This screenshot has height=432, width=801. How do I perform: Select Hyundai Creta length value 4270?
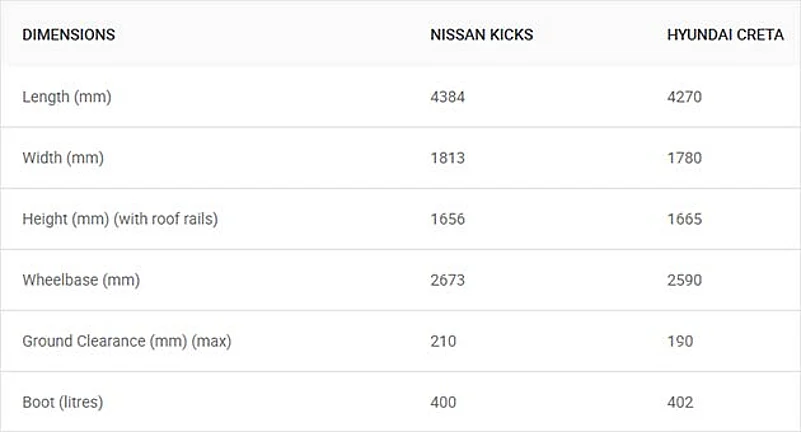[685, 97]
